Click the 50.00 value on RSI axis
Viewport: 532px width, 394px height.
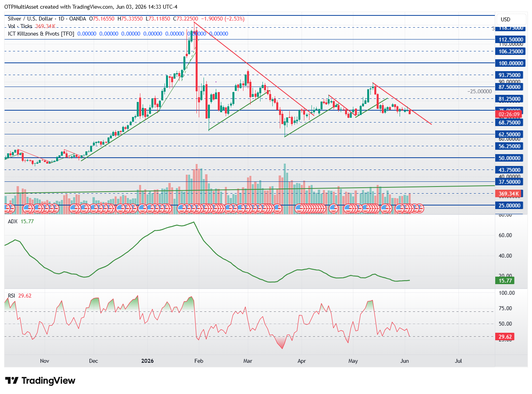click(505, 324)
